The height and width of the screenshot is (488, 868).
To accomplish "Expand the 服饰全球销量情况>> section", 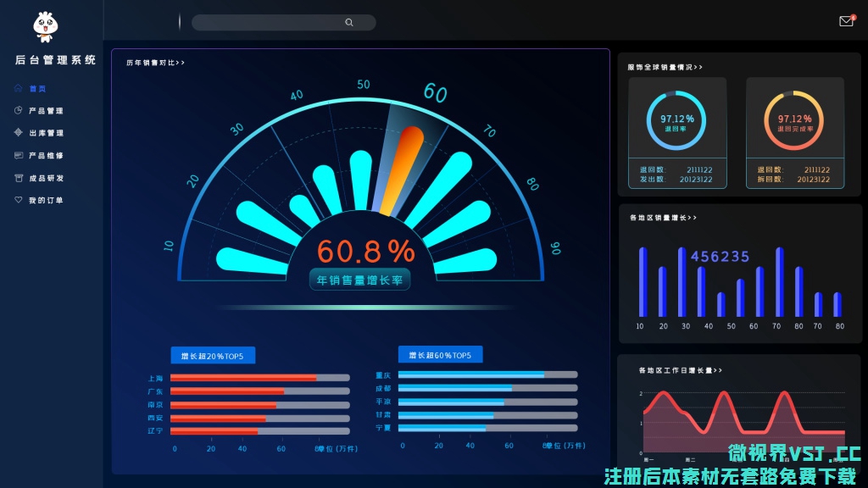I will [x=665, y=67].
